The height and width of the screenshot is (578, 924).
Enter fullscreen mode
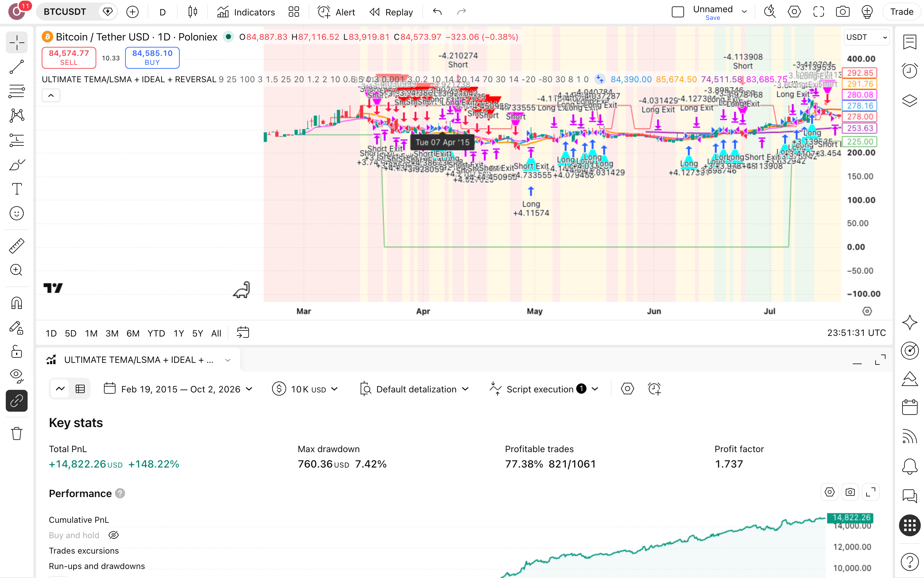pos(819,12)
